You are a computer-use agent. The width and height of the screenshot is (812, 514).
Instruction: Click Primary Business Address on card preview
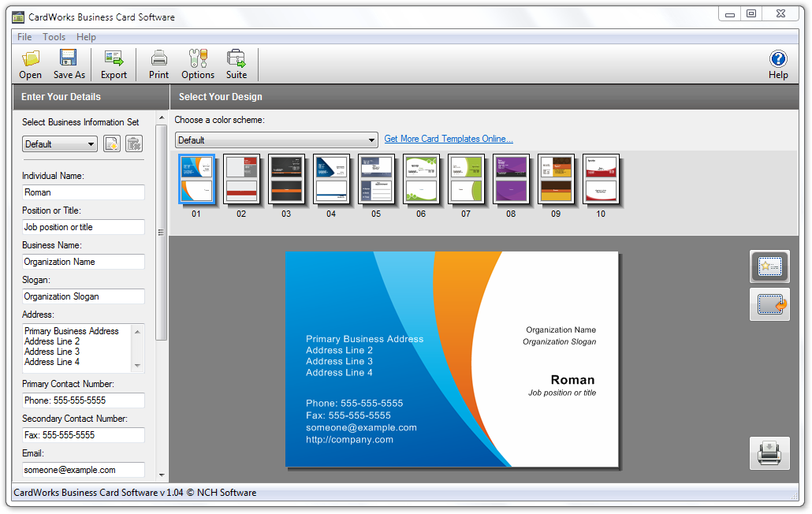(364, 339)
